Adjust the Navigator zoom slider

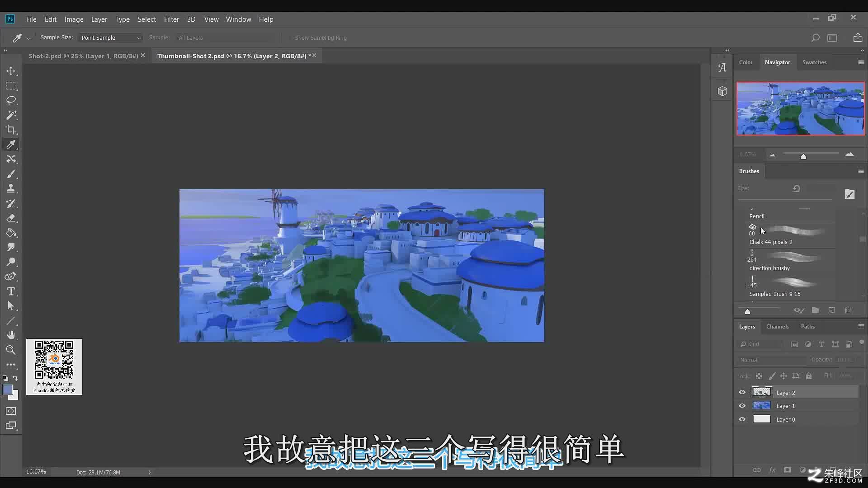click(803, 156)
